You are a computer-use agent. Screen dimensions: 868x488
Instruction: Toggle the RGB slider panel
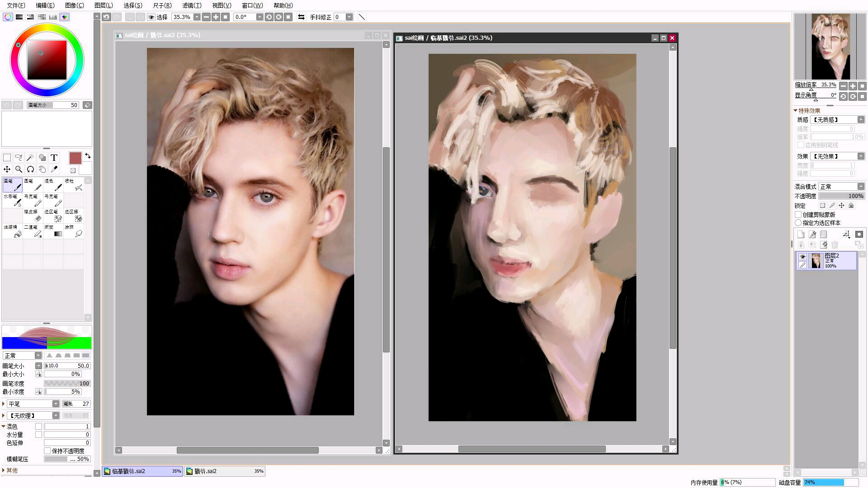click(x=19, y=17)
